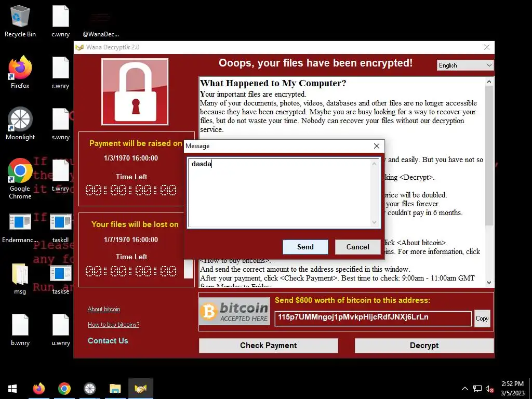Open the Firefox desktop shortcut

pos(20,73)
